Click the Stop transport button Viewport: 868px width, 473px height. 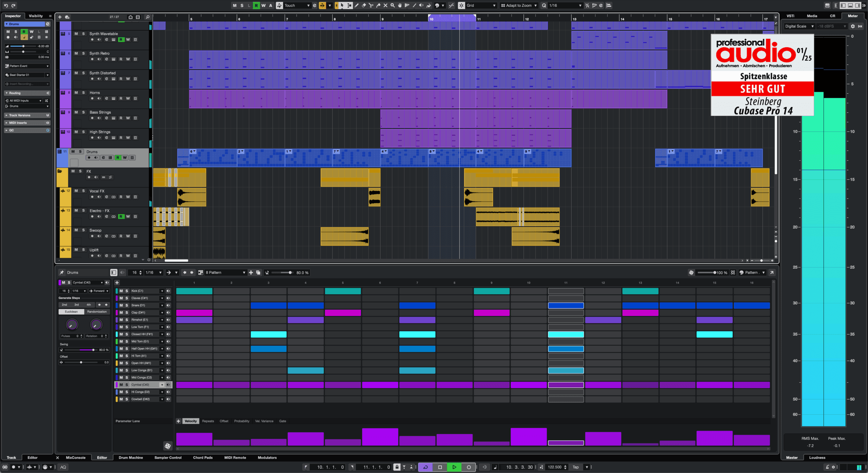coord(440,467)
